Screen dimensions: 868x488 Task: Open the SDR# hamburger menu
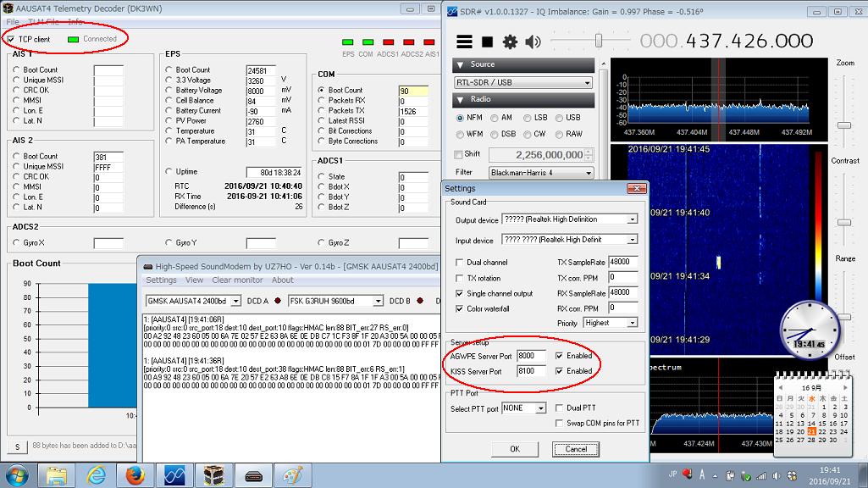tap(464, 42)
